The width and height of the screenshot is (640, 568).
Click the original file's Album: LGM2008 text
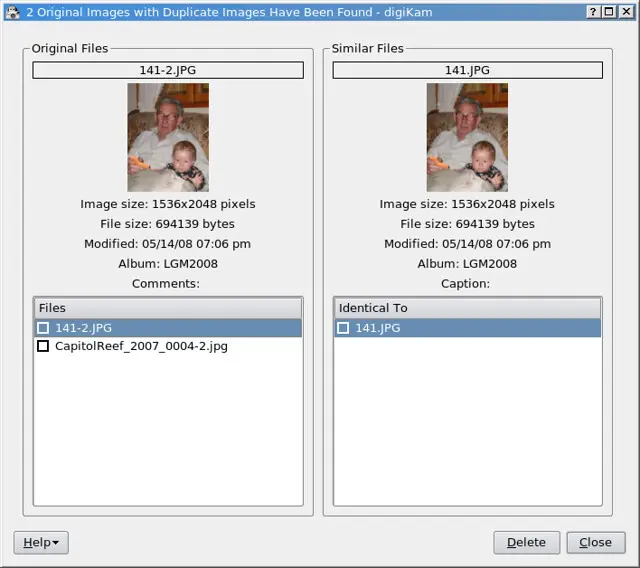[x=168, y=264]
